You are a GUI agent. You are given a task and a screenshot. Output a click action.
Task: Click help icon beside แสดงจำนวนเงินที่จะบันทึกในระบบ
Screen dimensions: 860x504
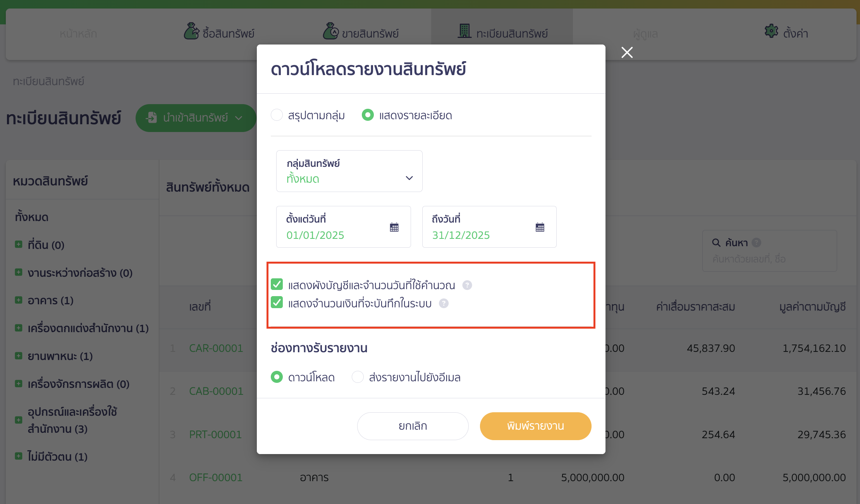[x=443, y=303]
